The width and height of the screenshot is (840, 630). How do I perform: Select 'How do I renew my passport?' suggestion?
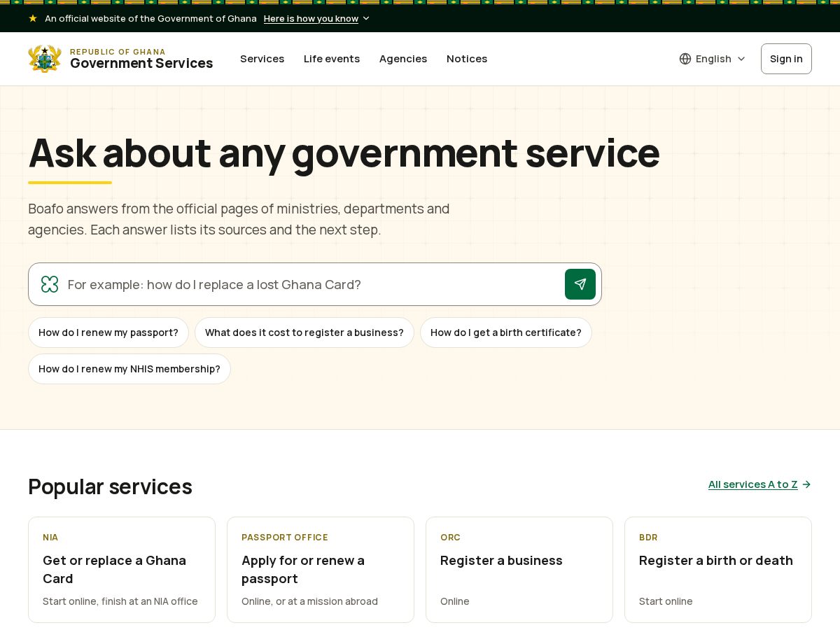point(108,332)
